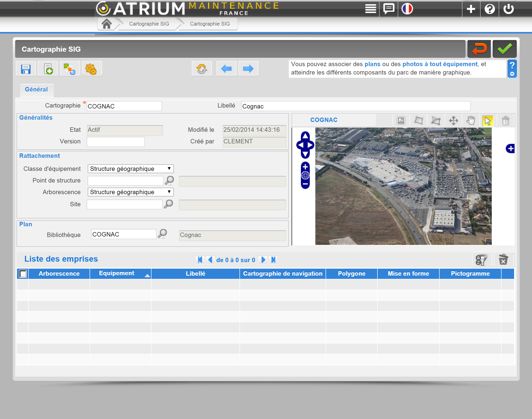532x419 pixels.
Task: Click the Libellé column header
Action: click(x=195, y=274)
